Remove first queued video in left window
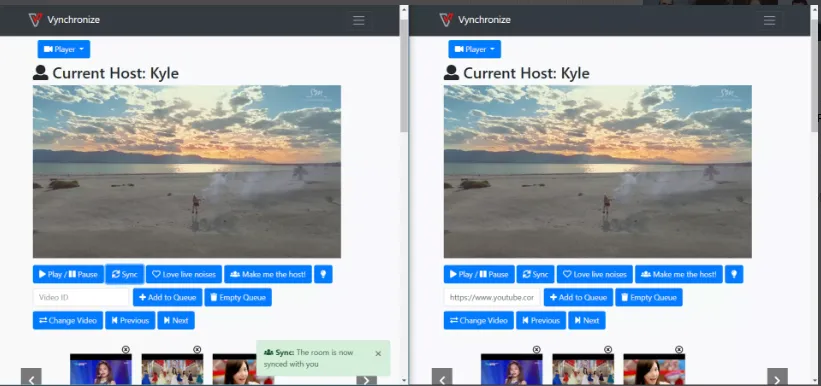821x386 pixels. pos(126,349)
